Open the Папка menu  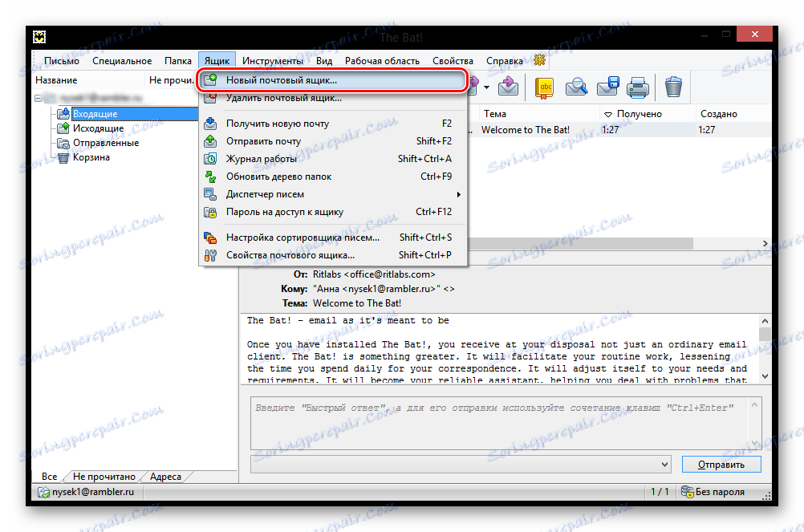178,61
